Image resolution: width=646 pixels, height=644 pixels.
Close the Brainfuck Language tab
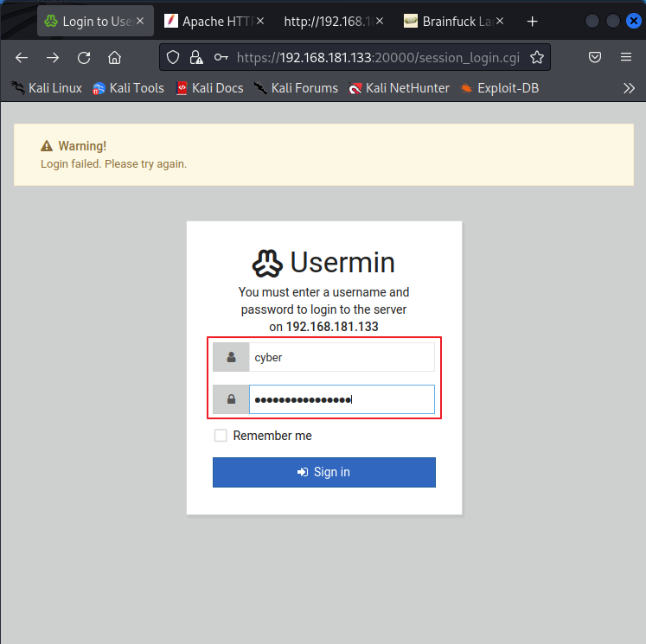(499, 21)
